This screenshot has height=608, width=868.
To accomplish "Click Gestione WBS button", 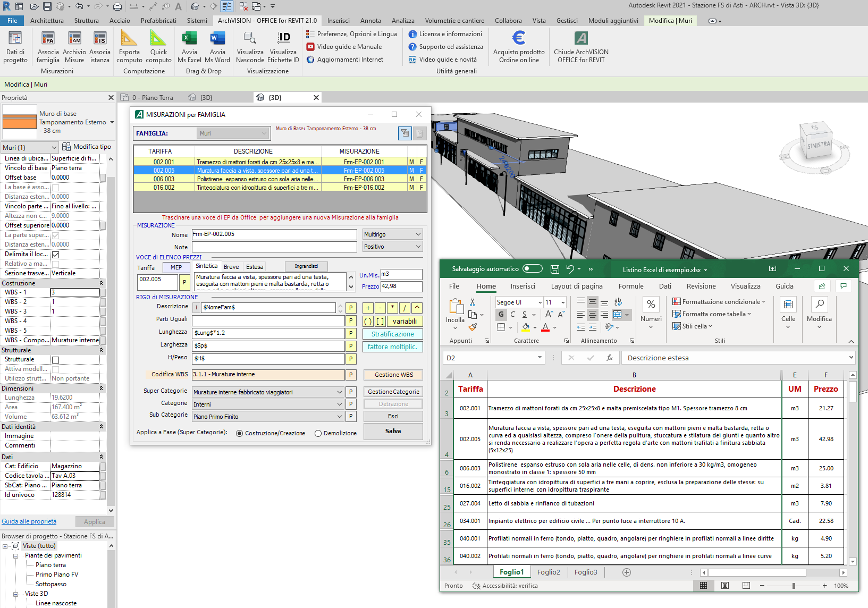I will click(x=393, y=375).
